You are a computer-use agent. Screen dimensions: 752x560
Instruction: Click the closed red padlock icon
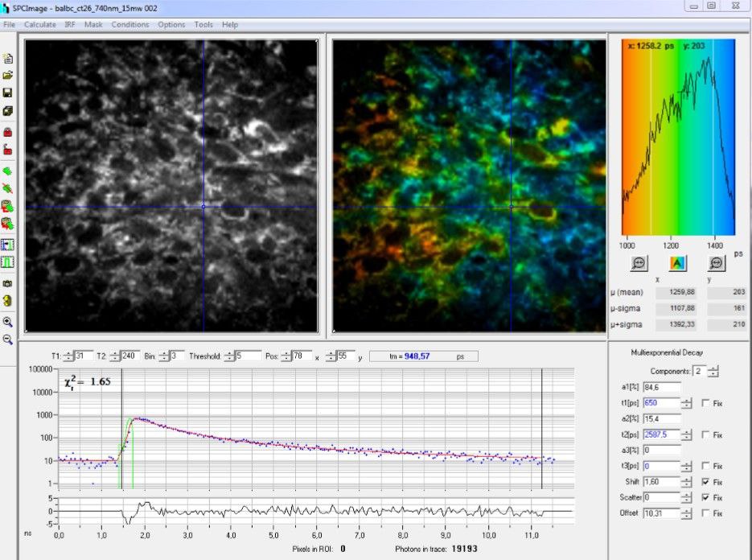[8, 131]
